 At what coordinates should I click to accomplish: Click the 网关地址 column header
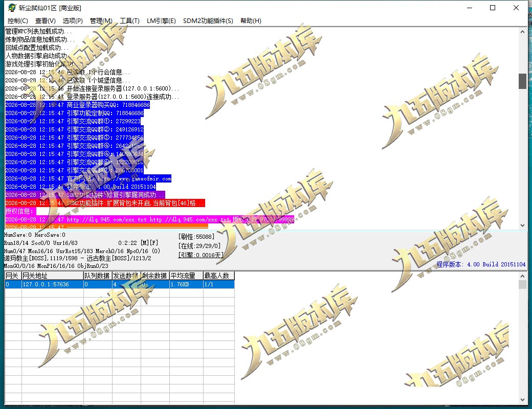53,276
